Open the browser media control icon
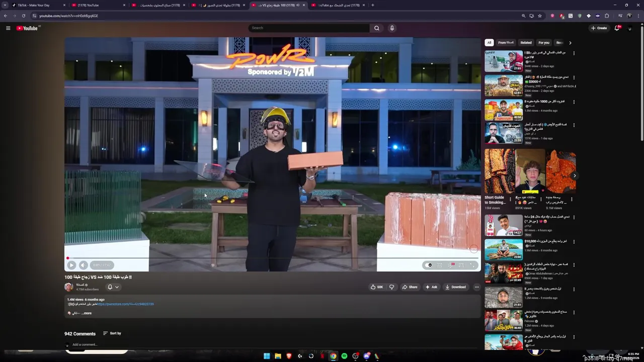Image resolution: width=644 pixels, height=362 pixels. [620, 16]
